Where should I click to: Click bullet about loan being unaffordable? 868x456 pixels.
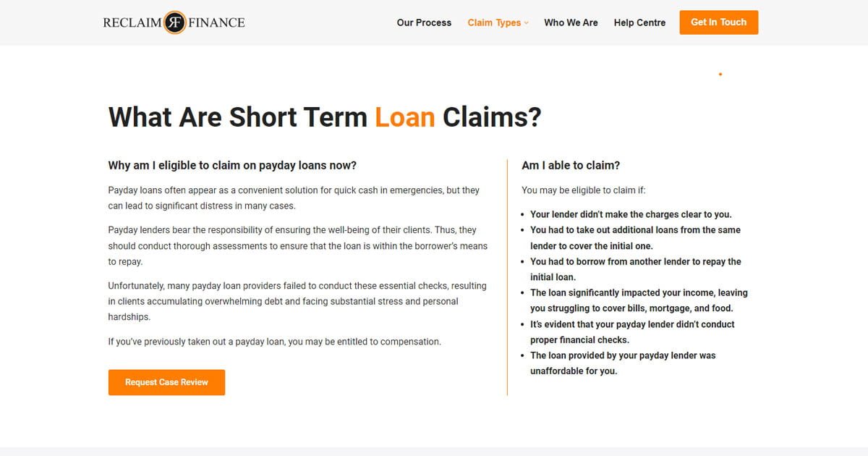[x=623, y=363]
